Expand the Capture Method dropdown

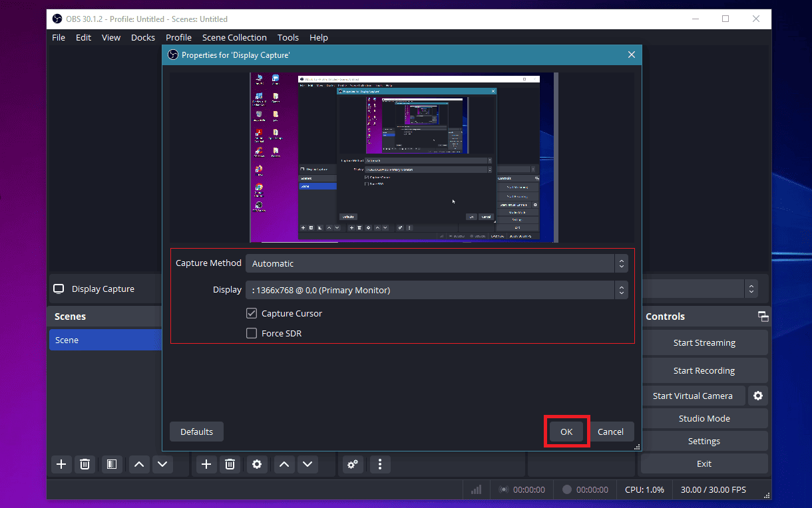436,263
